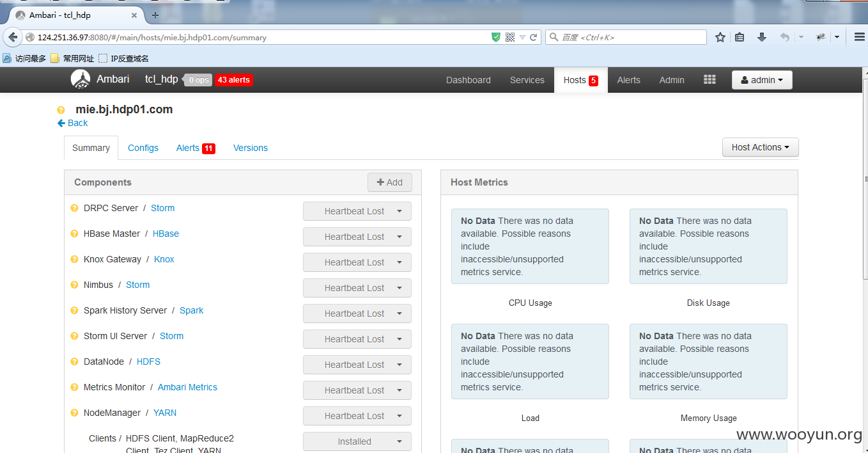Image resolution: width=868 pixels, height=453 pixels.
Task: Expand Storm UI Server Heartbeat Lost dropdown
Action: [357, 339]
